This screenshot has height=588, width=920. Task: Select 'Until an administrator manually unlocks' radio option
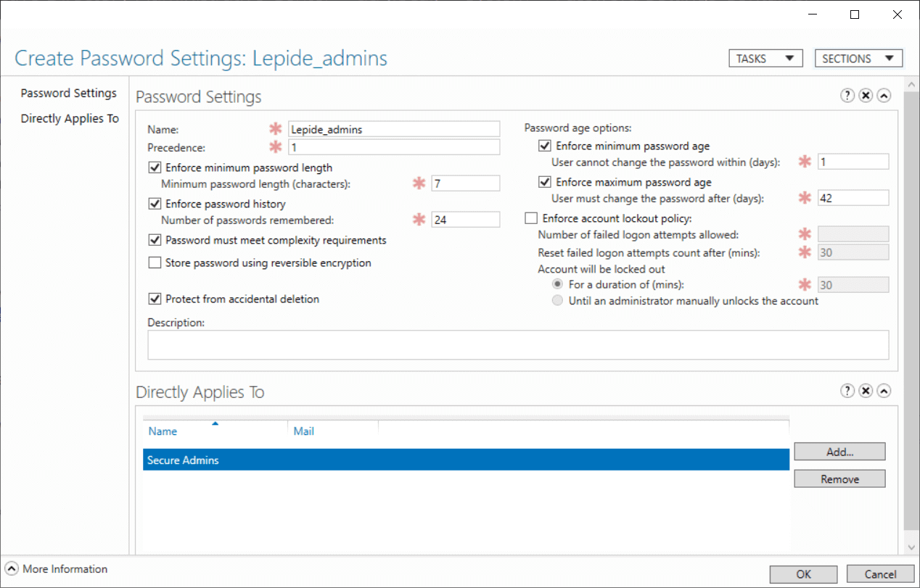[557, 300]
